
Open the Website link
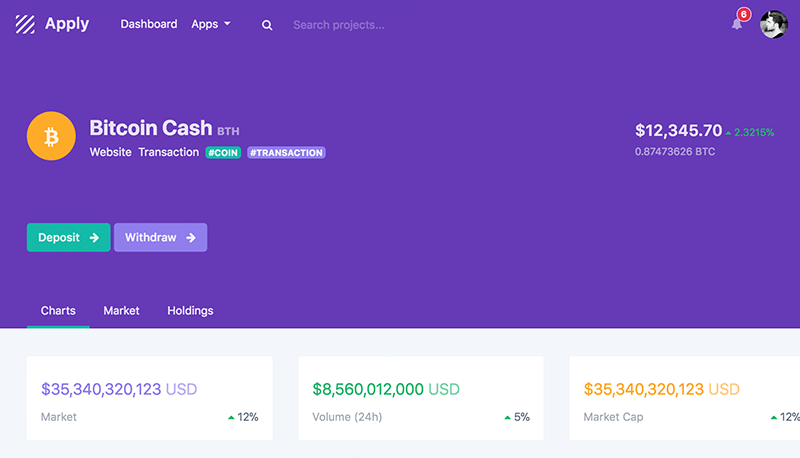click(x=110, y=152)
